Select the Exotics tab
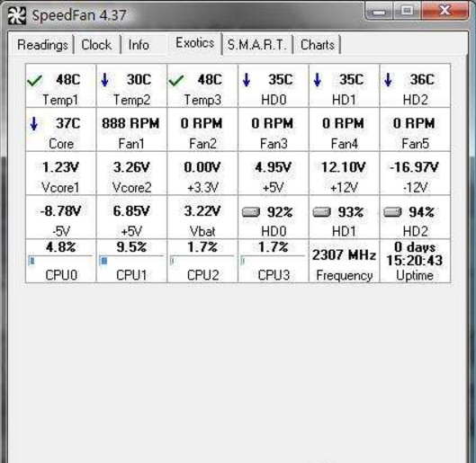The height and width of the screenshot is (463, 476). (195, 43)
